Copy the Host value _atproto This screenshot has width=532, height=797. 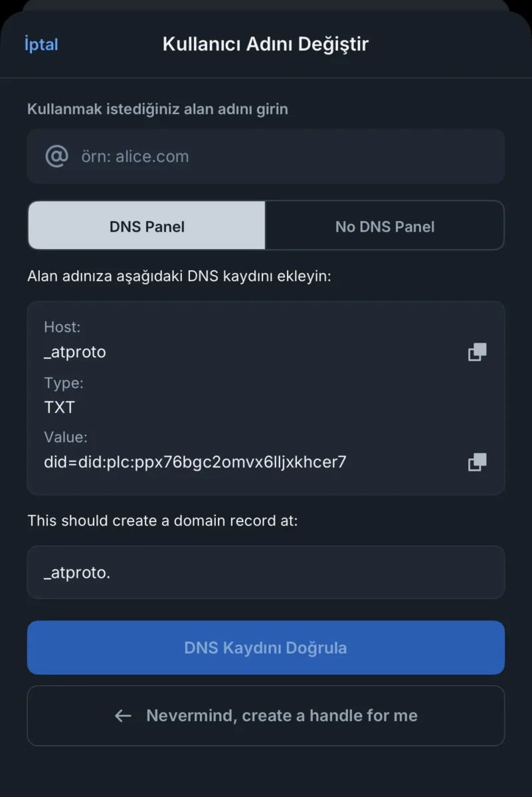pyautogui.click(x=477, y=352)
